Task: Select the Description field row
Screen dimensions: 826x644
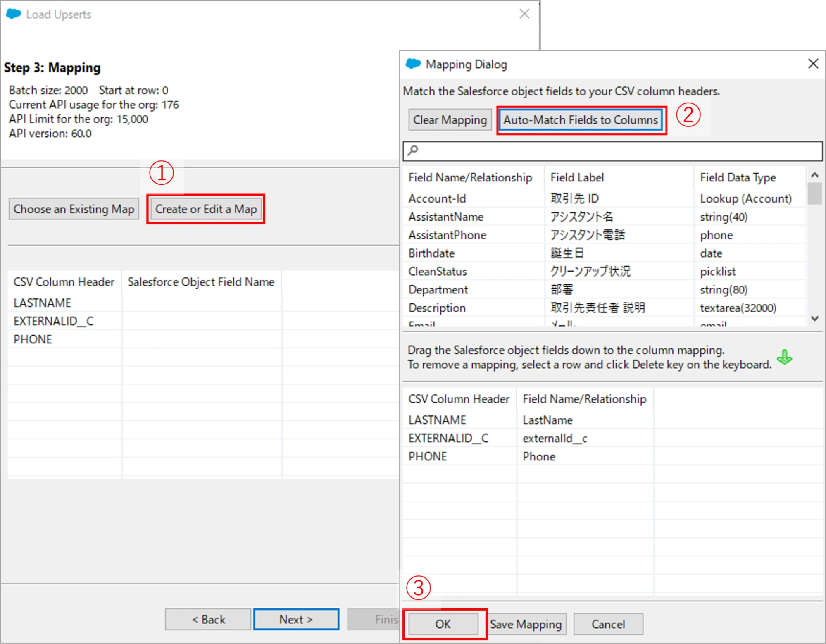Action: (604, 308)
